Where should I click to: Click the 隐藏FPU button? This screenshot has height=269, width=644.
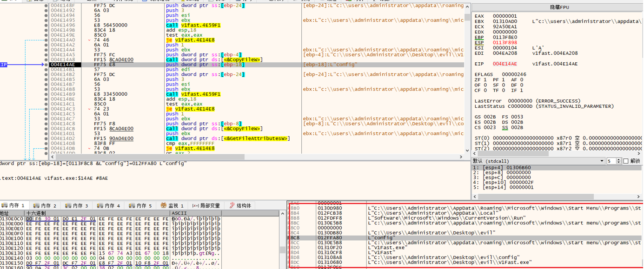(x=557, y=8)
